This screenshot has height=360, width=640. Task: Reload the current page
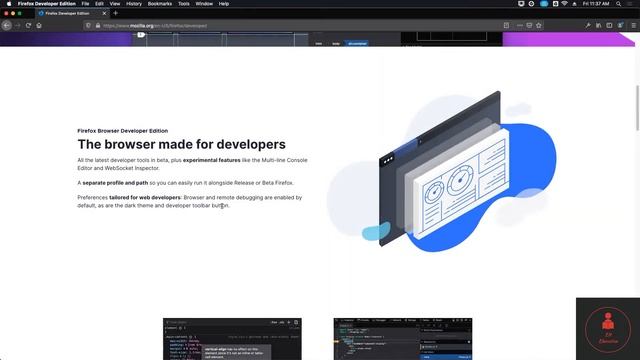coord(28,25)
